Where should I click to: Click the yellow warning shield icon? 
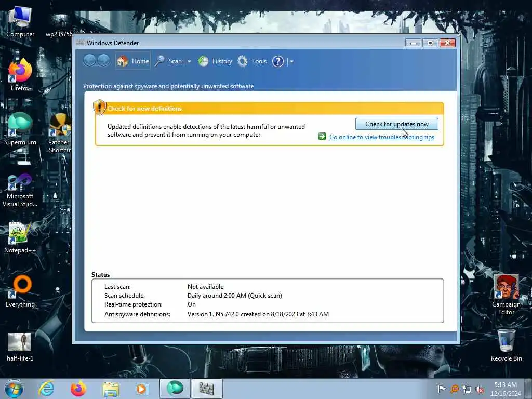tap(99, 107)
